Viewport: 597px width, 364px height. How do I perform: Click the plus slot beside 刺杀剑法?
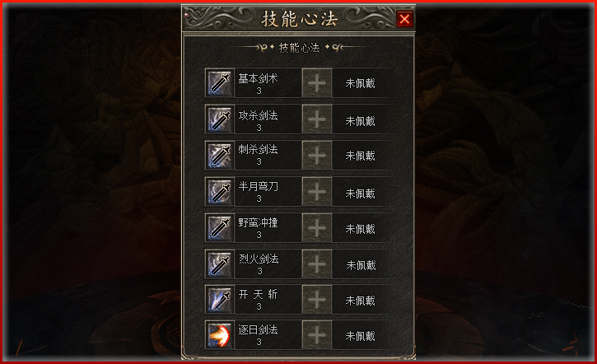click(x=317, y=156)
